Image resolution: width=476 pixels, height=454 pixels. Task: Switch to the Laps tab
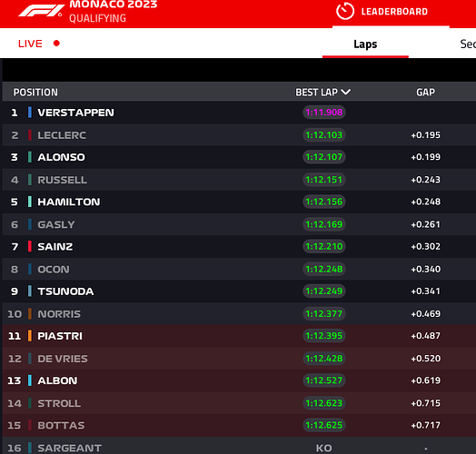point(365,44)
